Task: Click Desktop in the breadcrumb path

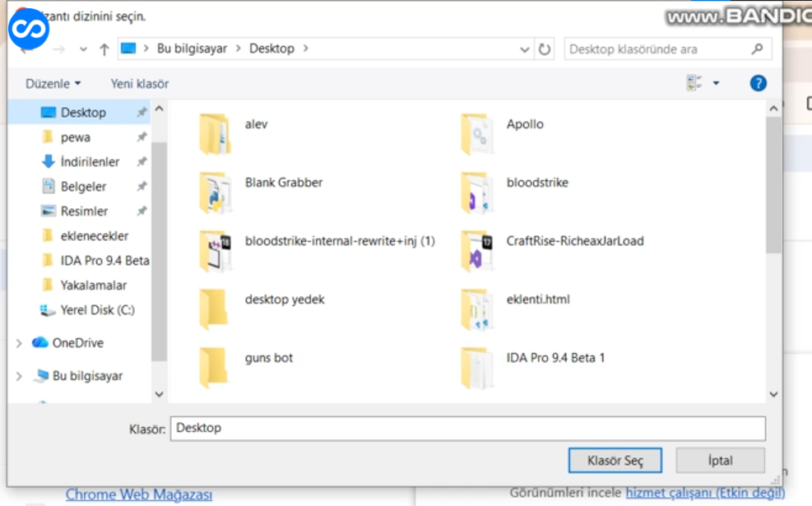Action: [271, 49]
